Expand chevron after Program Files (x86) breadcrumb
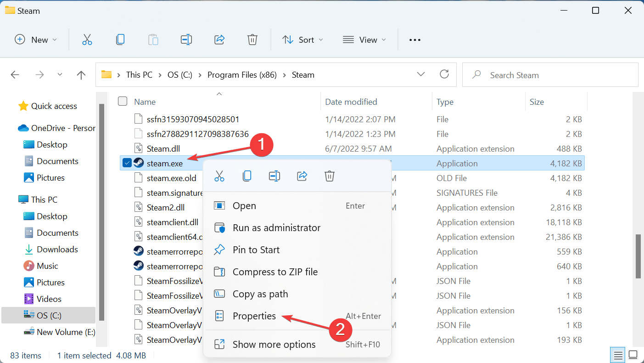The image size is (644, 363). (285, 75)
